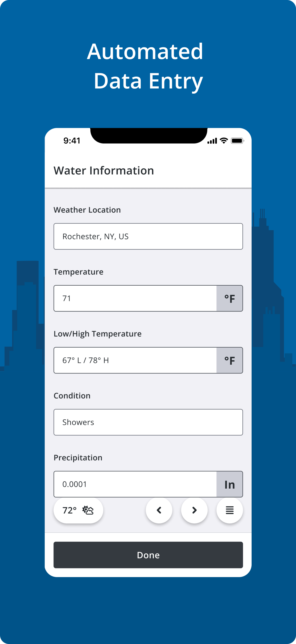Tap the partly cloudy weather icon
This screenshot has width=296, height=644.
coord(88,510)
